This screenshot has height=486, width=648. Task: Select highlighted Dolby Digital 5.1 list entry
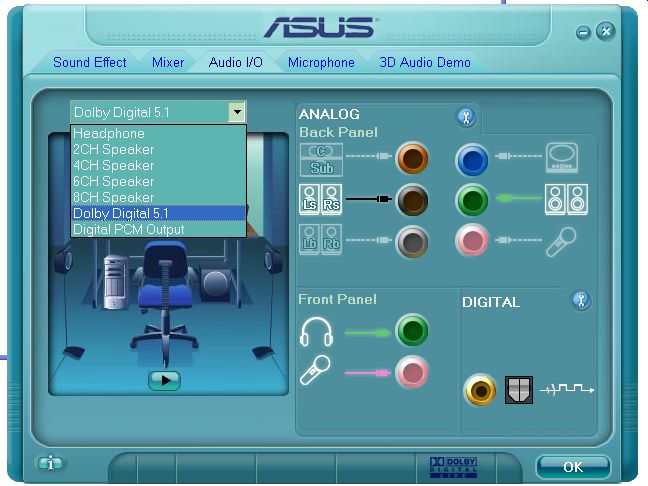pyautogui.click(x=159, y=213)
